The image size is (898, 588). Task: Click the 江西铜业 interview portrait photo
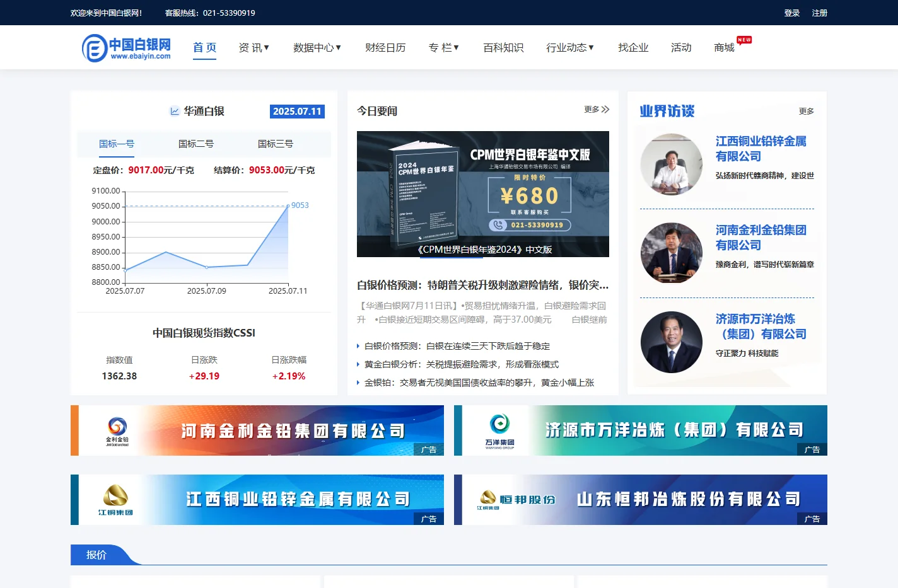(x=672, y=164)
